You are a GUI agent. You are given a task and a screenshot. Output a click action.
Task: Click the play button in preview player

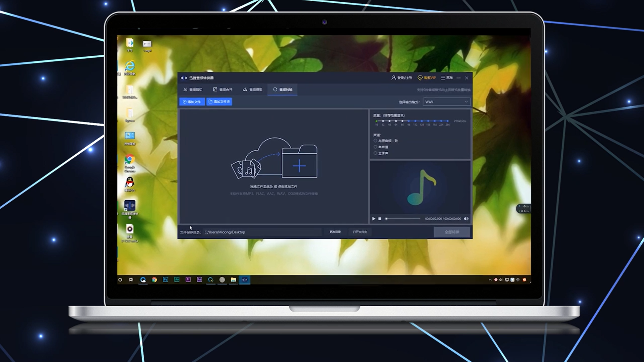[374, 219]
